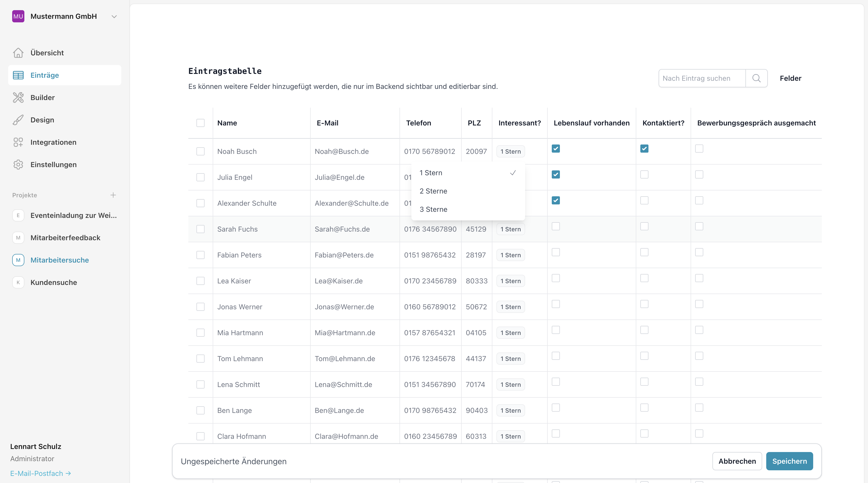Screen dimensions: 868x483
Task: Select the 3 Sterne option
Action: tap(433, 209)
